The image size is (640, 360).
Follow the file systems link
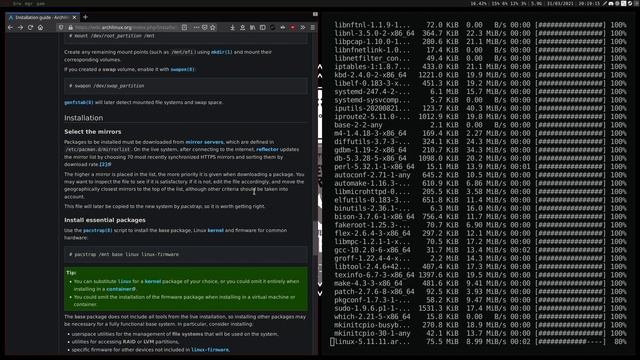point(187,334)
